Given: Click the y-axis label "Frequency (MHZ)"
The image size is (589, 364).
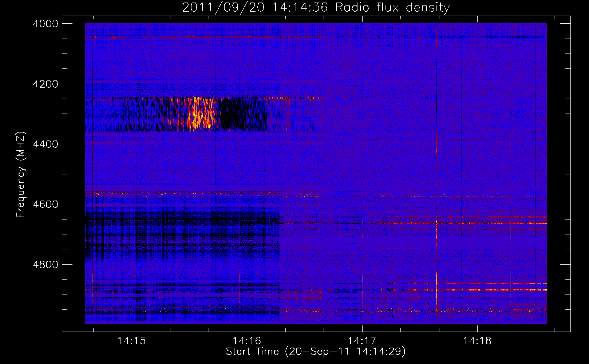Looking at the screenshot, I should tap(21, 175).
